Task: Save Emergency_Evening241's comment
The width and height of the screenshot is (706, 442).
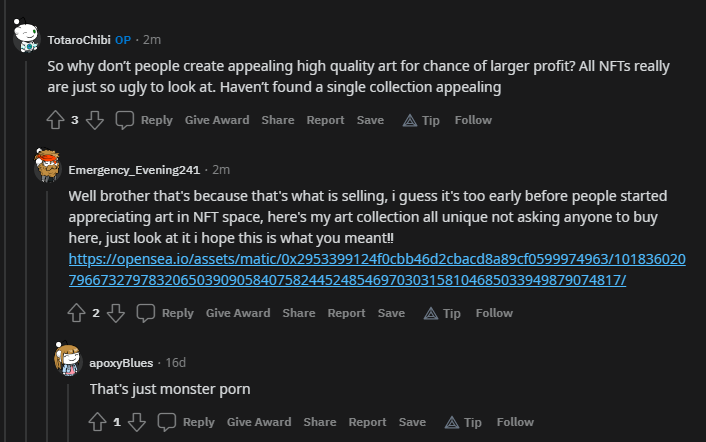Action: 391,313
